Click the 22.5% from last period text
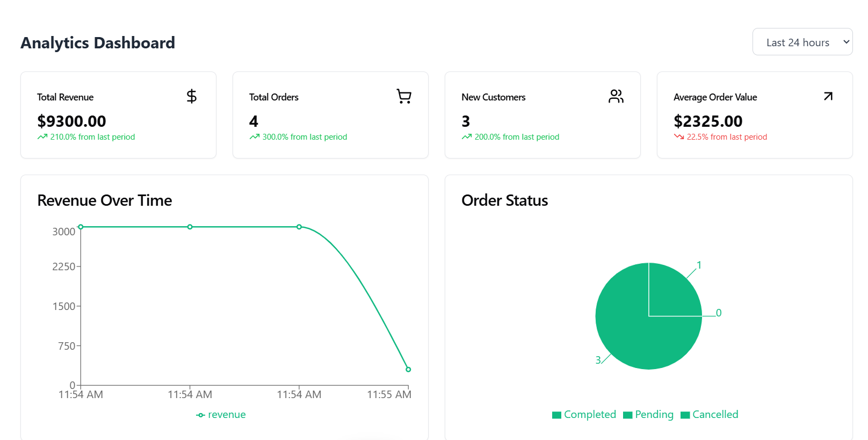Screen dimensions: 868x440 click(727, 137)
